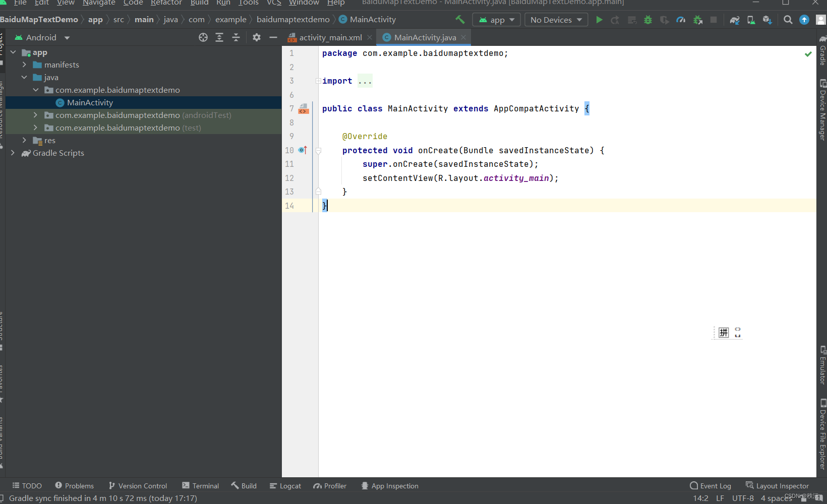Click the LF line separator in status bar

click(720, 498)
